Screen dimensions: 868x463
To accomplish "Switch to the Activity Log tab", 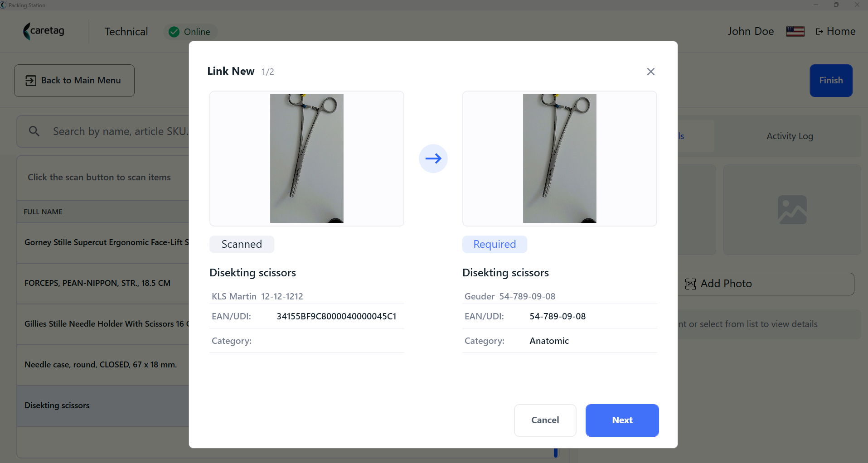I will pyautogui.click(x=790, y=136).
